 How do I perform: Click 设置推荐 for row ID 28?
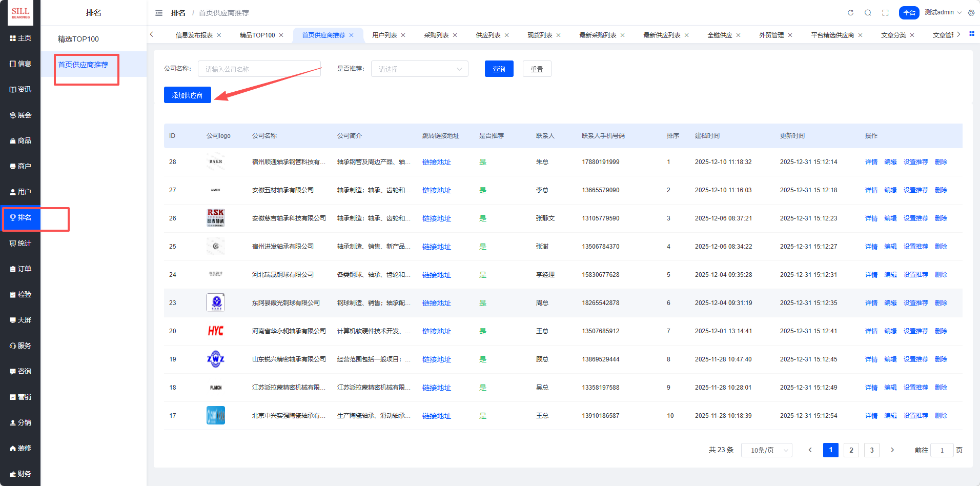point(915,162)
